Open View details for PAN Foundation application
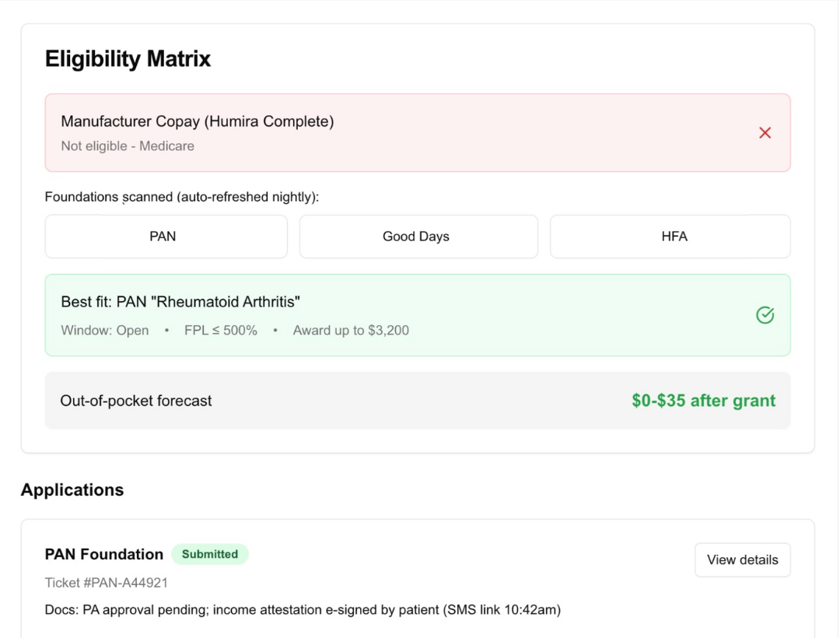The height and width of the screenshot is (638, 840). point(743,559)
